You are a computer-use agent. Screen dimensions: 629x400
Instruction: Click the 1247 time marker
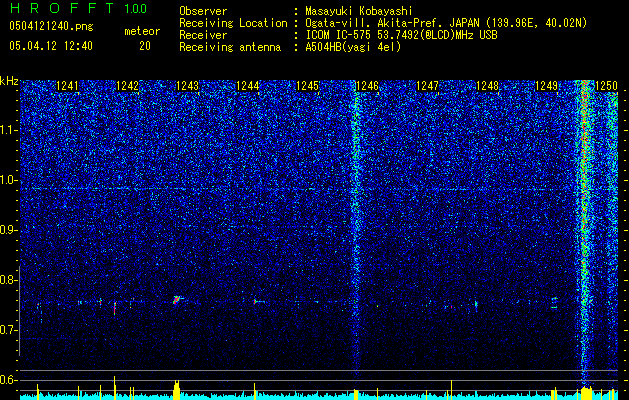(x=428, y=86)
